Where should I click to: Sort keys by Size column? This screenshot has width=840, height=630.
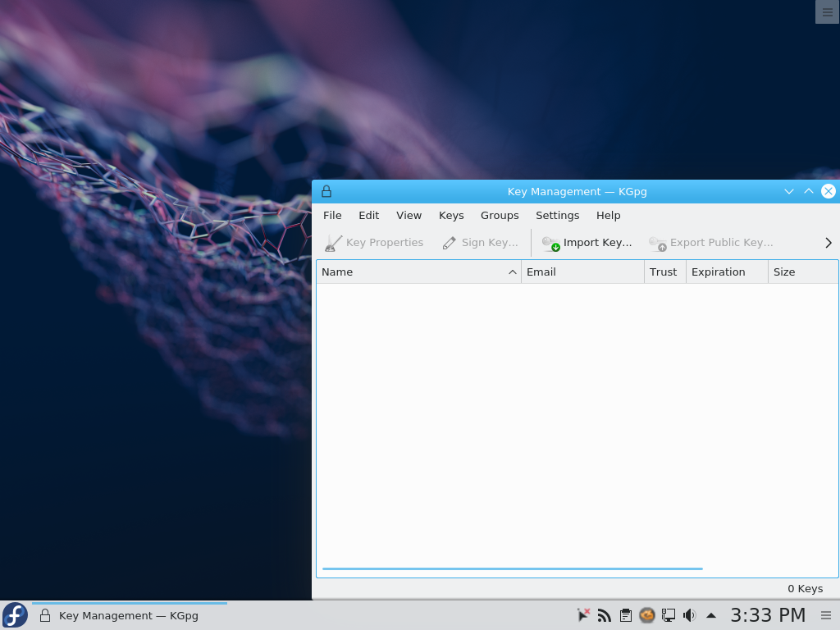click(x=803, y=272)
